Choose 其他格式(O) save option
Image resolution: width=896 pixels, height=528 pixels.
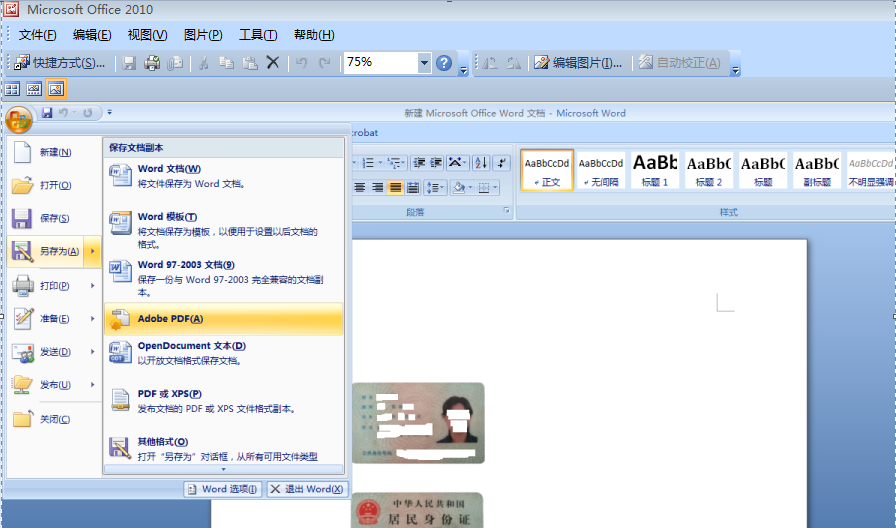223,449
